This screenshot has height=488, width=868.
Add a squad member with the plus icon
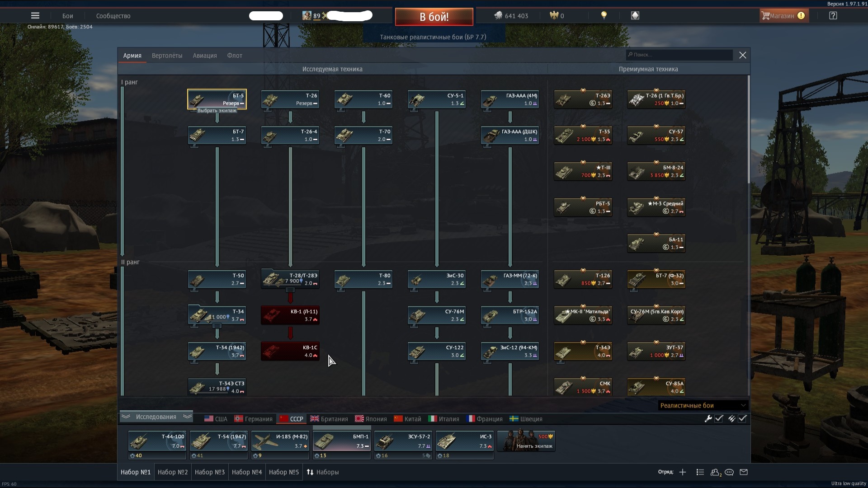[x=683, y=472]
